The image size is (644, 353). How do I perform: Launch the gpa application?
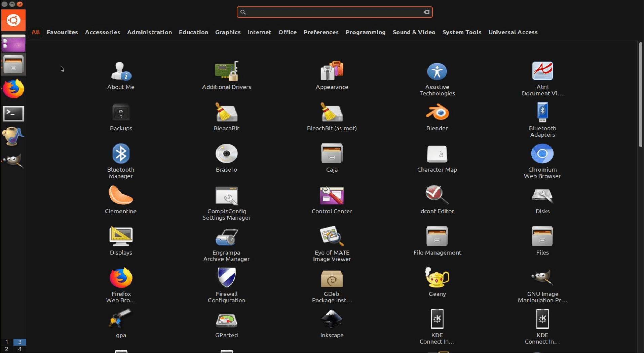[121, 324]
